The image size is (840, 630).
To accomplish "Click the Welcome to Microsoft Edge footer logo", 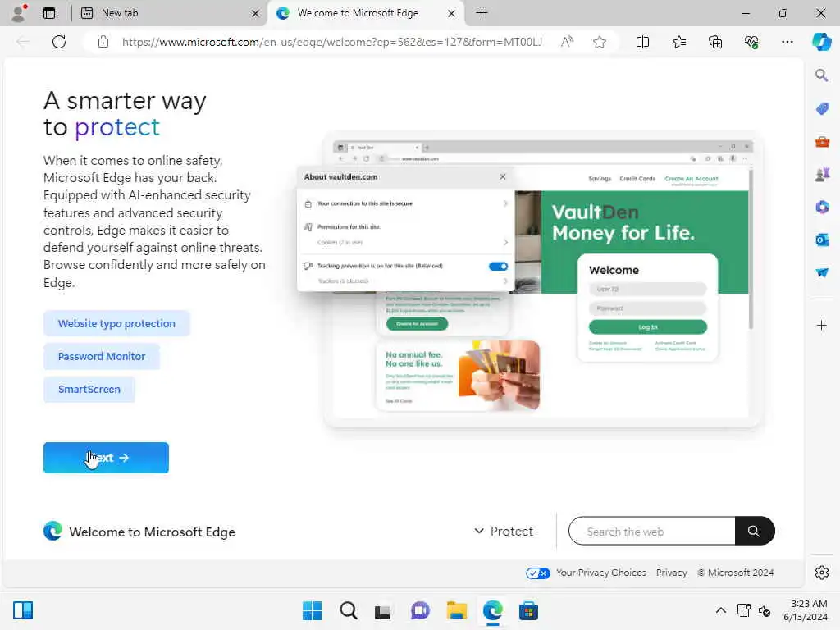I will 139,532.
